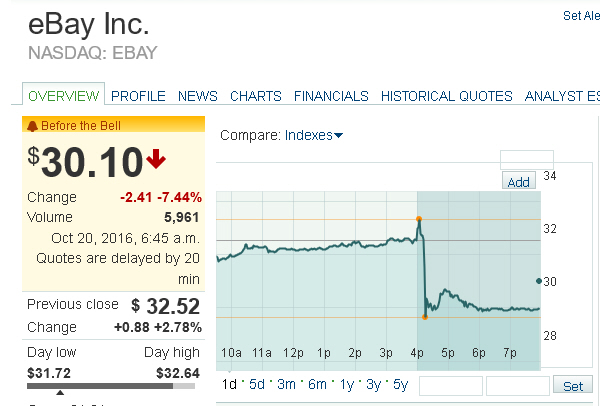Click the compare symbol input field
Screen dimensions: 600x406
coord(526,160)
